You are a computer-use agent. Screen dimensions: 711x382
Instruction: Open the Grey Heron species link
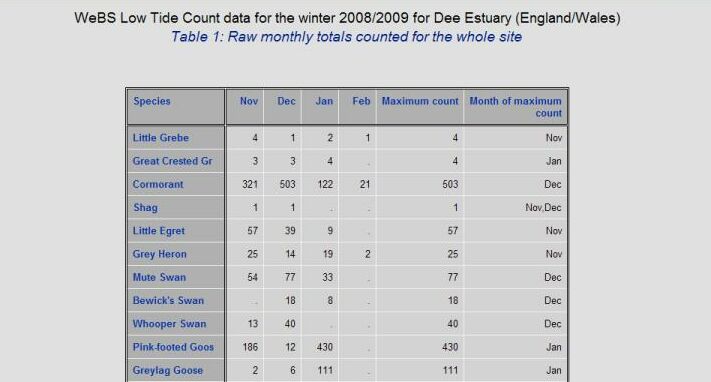click(x=159, y=254)
